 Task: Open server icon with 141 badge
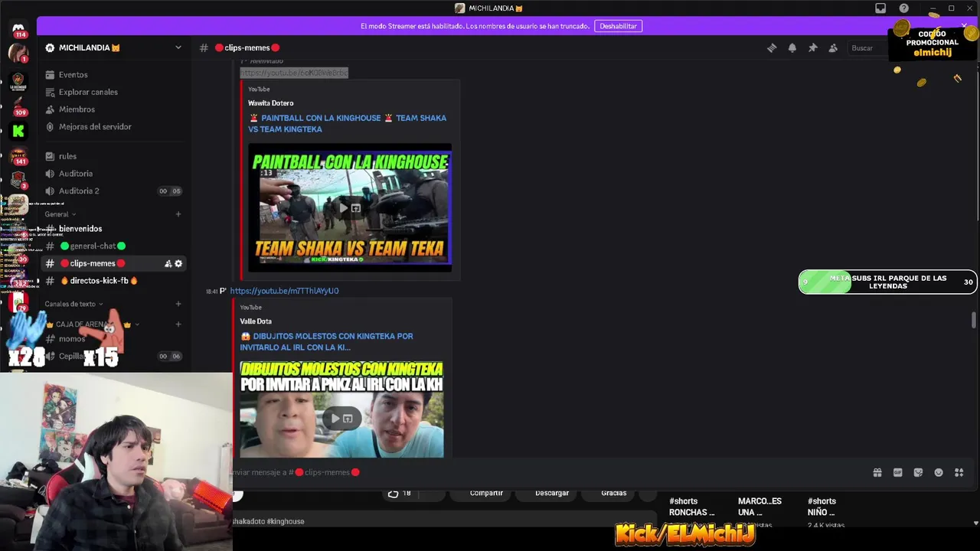pos(18,155)
